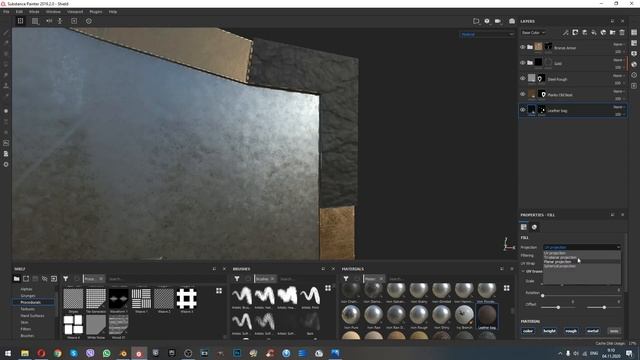Switch to the fill tab icon in Properties
The image size is (640, 360).
point(524,227)
